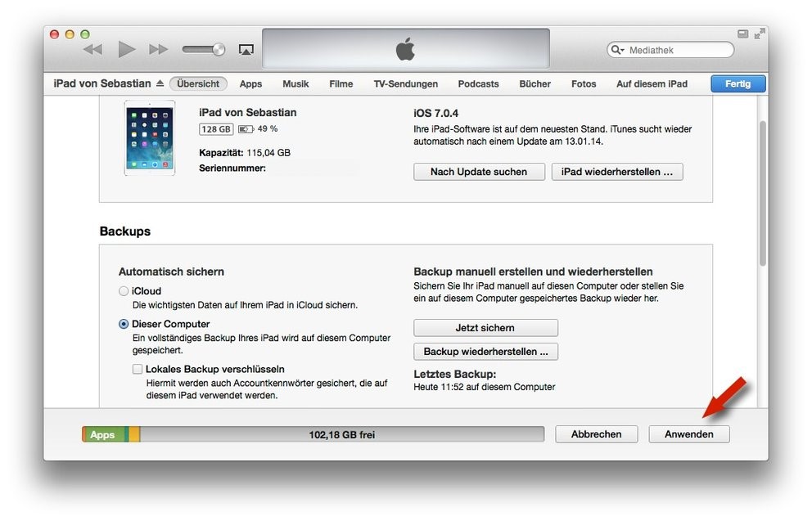The width and height of the screenshot is (812, 521).
Task: Switch to mini player icon
Action: [742, 34]
